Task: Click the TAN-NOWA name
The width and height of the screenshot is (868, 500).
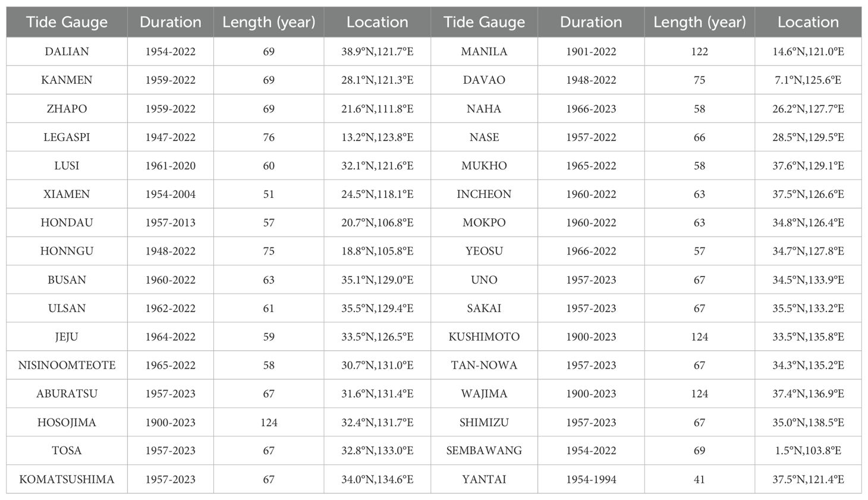Action: coord(484,366)
